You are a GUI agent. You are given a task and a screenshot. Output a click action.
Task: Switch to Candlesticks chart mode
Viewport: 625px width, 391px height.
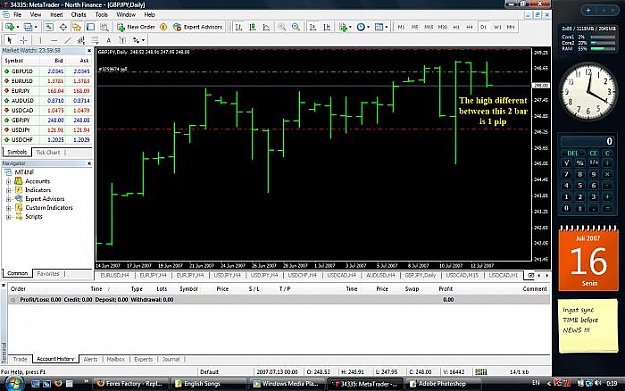tap(252, 27)
